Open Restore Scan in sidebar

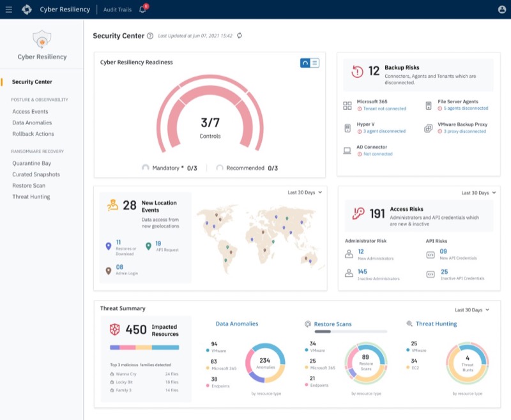coord(29,185)
